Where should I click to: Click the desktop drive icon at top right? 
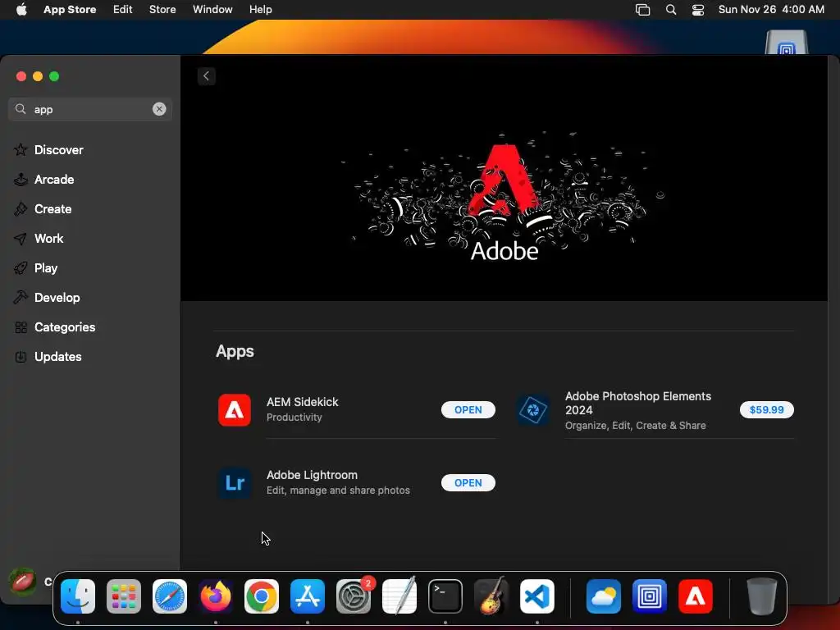pos(786,43)
